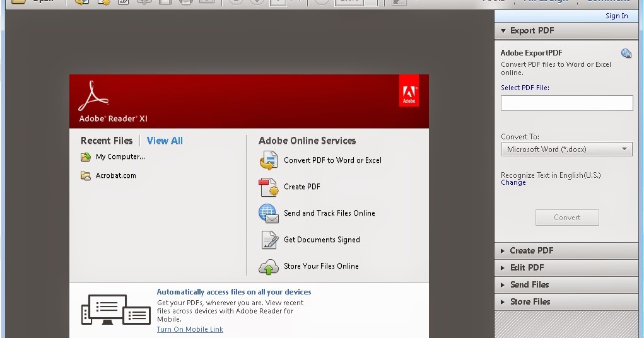Expand the Edit PDF panel

click(x=566, y=268)
